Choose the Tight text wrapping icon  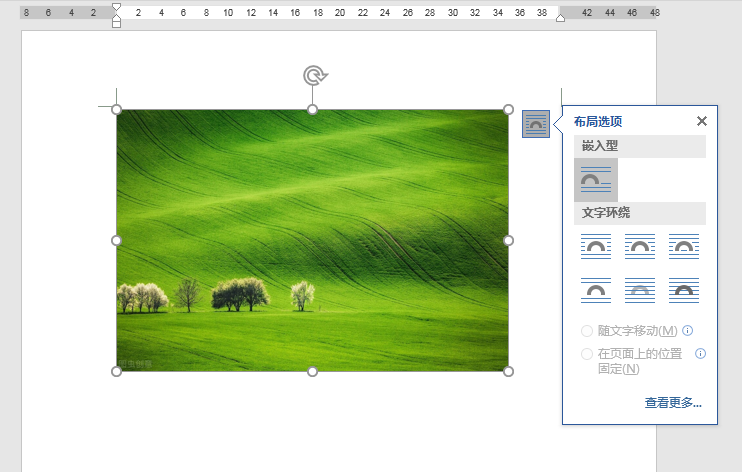click(x=640, y=246)
